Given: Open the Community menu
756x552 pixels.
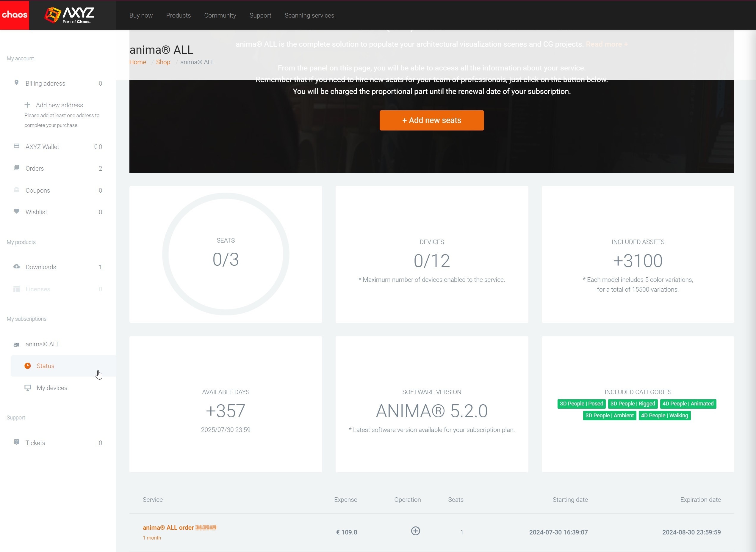Looking at the screenshot, I should [x=220, y=15].
